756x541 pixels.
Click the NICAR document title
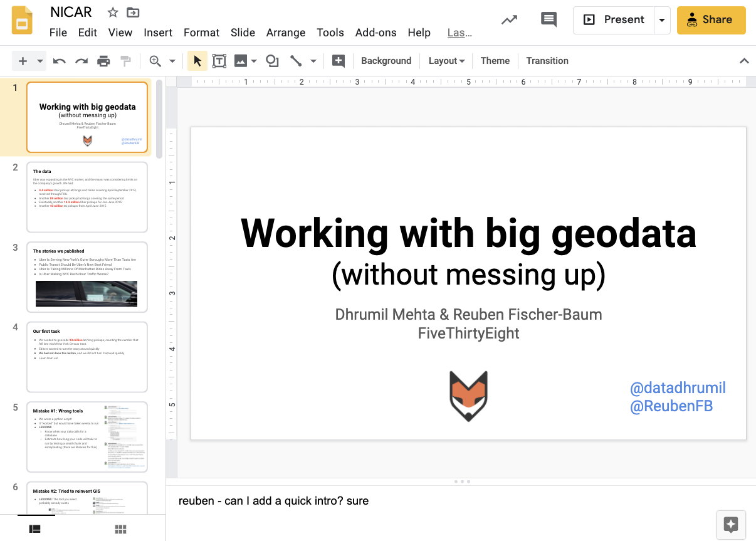(x=71, y=13)
